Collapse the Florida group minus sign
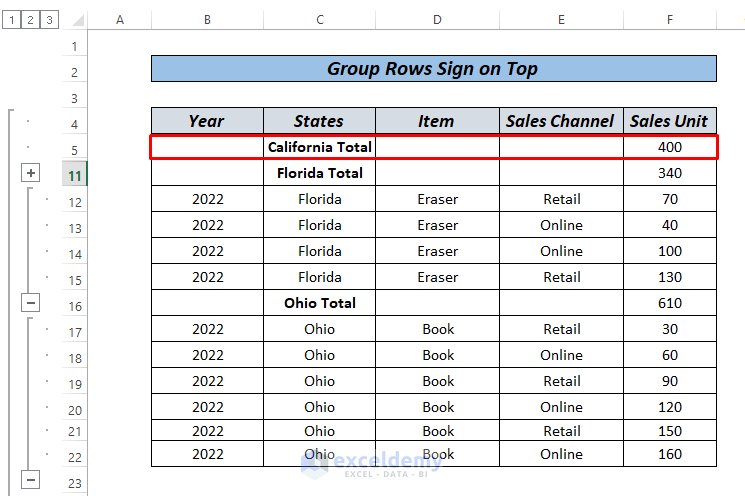Screen dimensions: 745x496 coord(30,303)
